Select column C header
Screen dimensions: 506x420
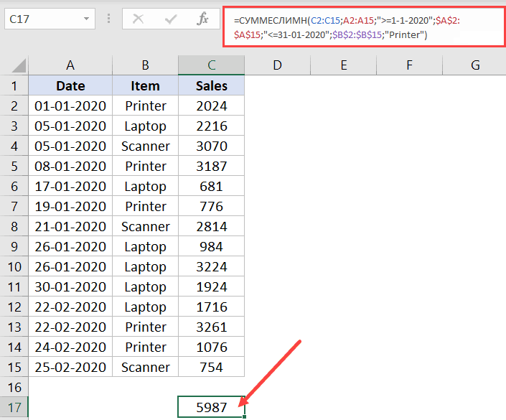(211, 65)
